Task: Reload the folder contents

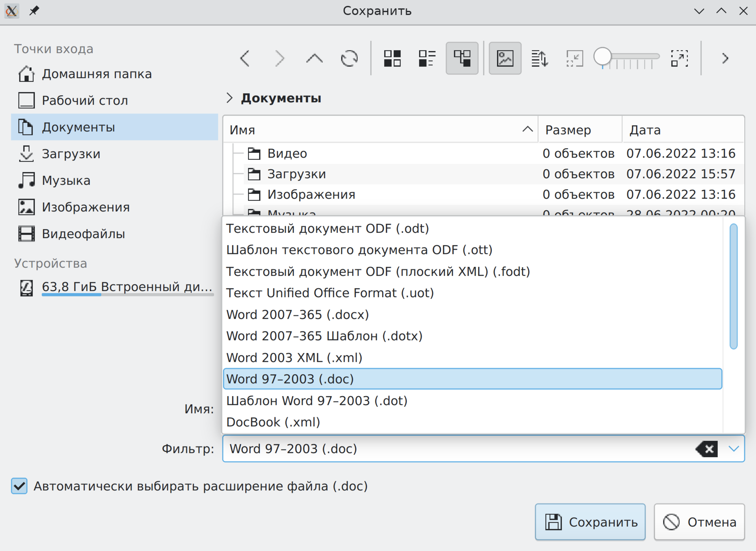Action: click(x=349, y=59)
